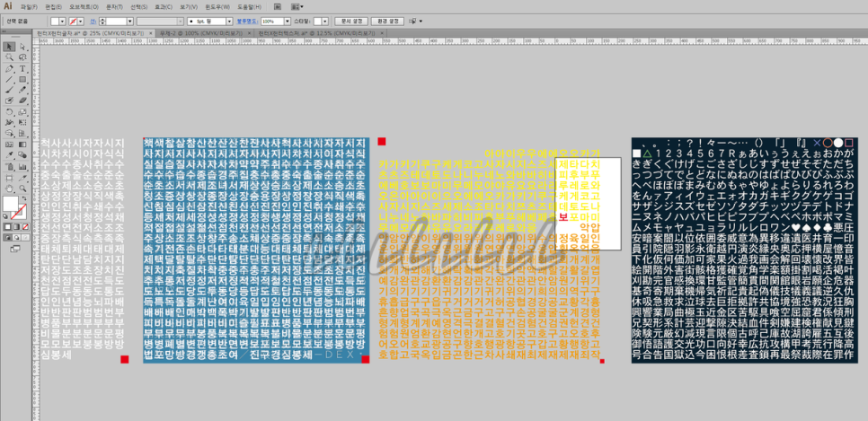868x421 pixels.
Task: Select the Rectangle tool
Action: (22, 80)
